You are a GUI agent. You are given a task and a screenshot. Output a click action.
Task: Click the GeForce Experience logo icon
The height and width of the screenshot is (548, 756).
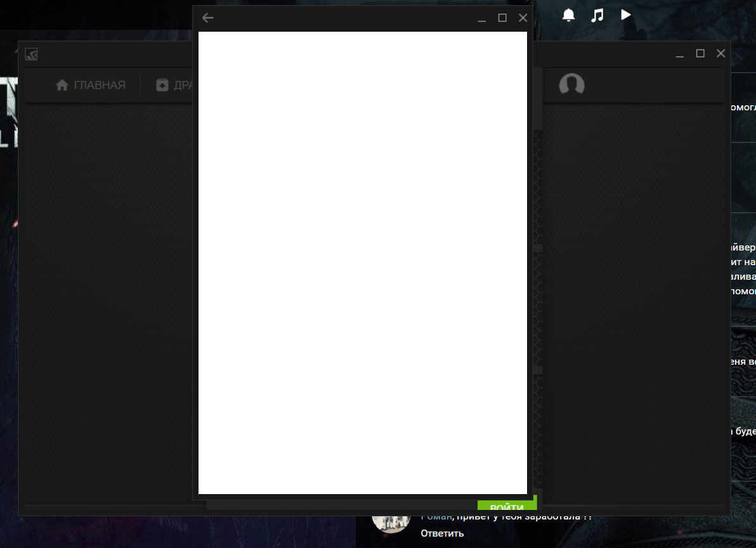click(x=31, y=54)
